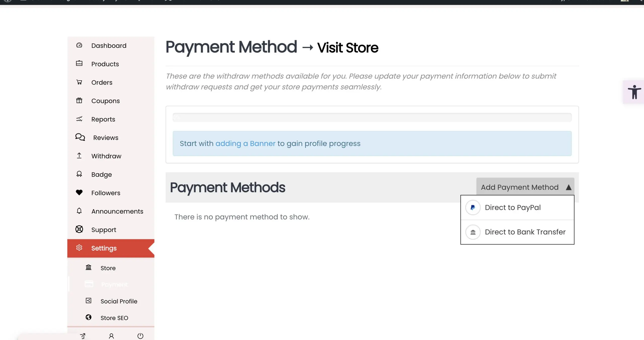This screenshot has width=644, height=340.
Task: Go to Social Profile settings
Action: pos(119,301)
